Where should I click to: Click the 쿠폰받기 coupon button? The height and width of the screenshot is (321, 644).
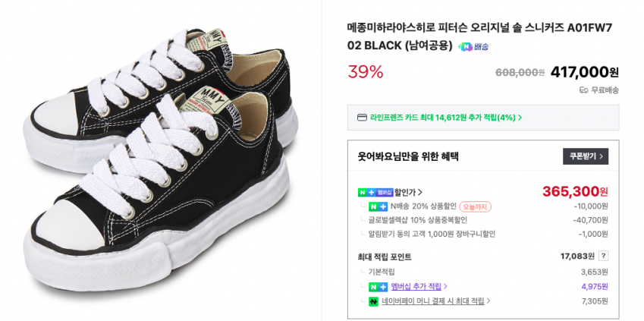click(x=585, y=156)
